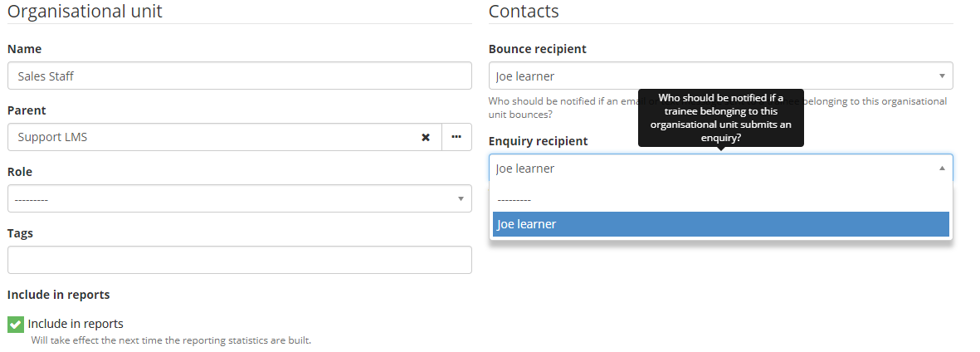Click the 'Include in reports' checkbox label text
The width and height of the screenshot is (980, 352).
pyautogui.click(x=76, y=324)
